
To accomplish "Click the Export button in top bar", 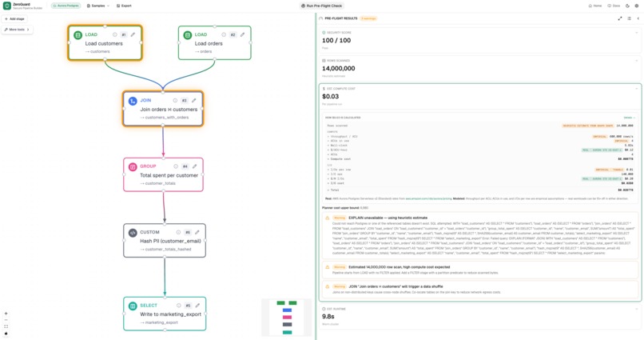I will click(124, 6).
